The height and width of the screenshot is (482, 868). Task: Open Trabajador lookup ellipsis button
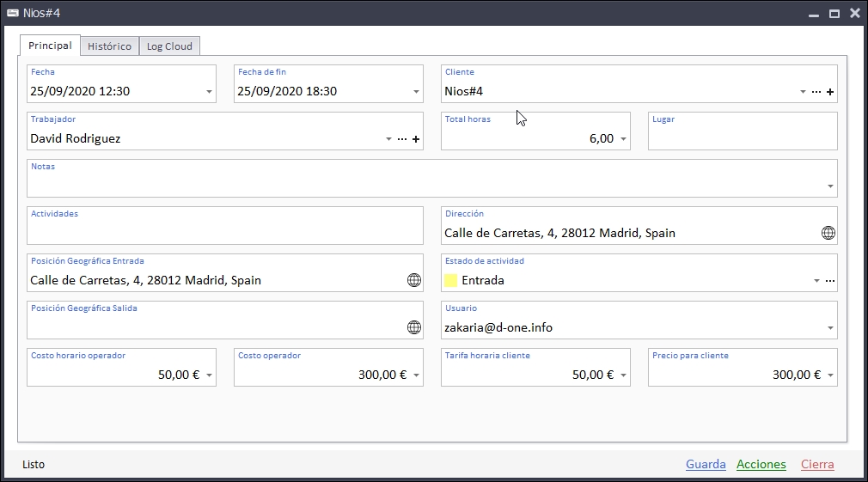(x=402, y=139)
